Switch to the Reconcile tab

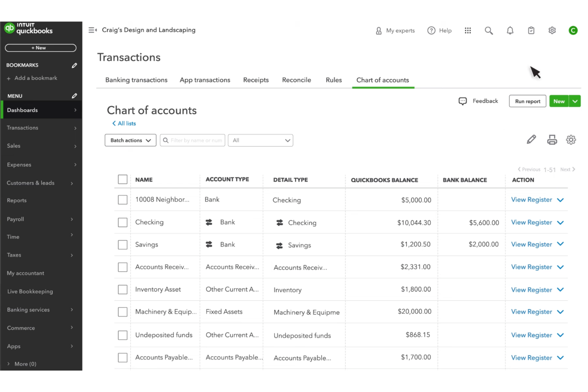click(x=296, y=80)
